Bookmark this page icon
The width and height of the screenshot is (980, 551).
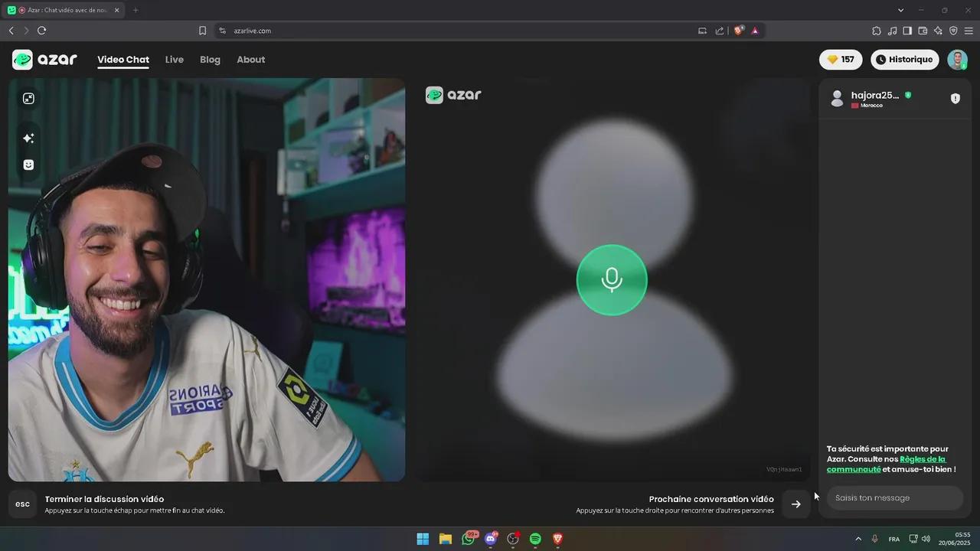point(202,31)
